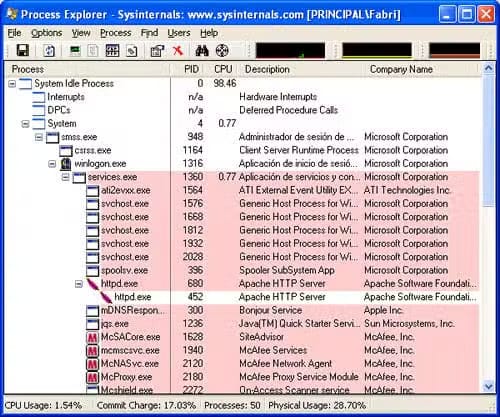Click the 'Spooler SubSystem App' description
The image size is (500, 417).
coord(287,270)
